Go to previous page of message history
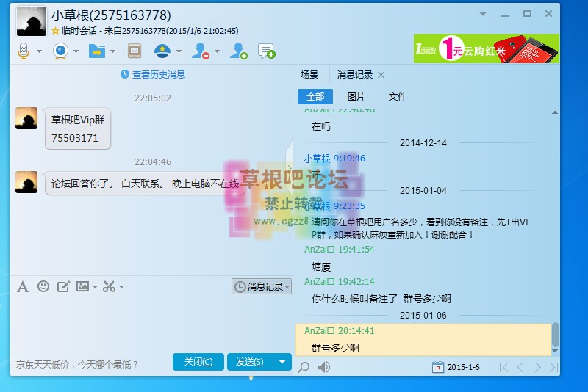Viewport: 588px width, 392px height. [x=520, y=367]
